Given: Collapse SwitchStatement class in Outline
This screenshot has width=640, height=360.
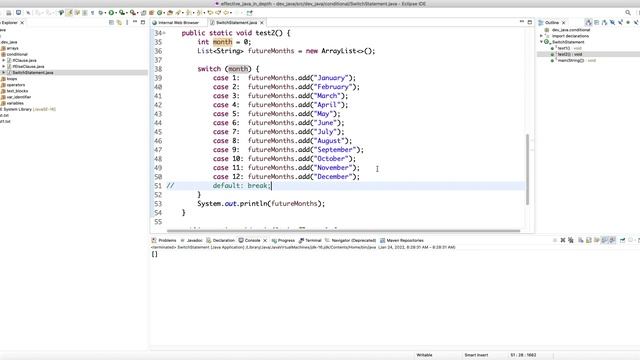Looking at the screenshot, I should click(541, 42).
